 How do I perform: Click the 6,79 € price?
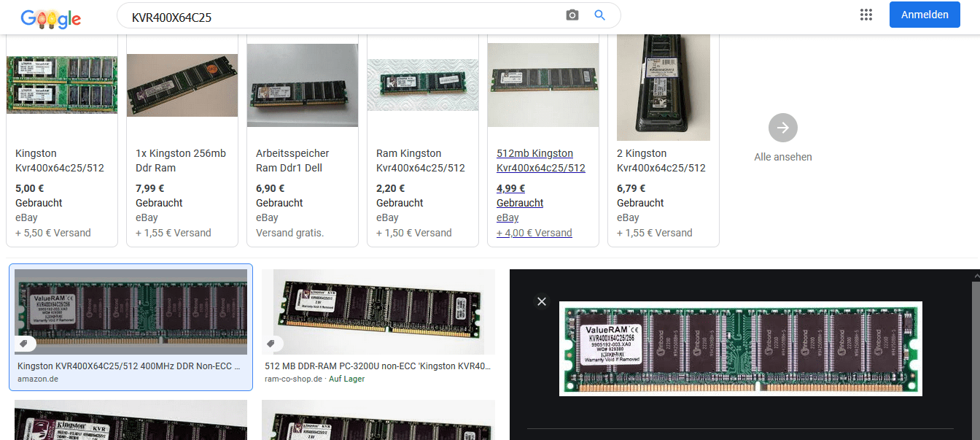pos(631,188)
